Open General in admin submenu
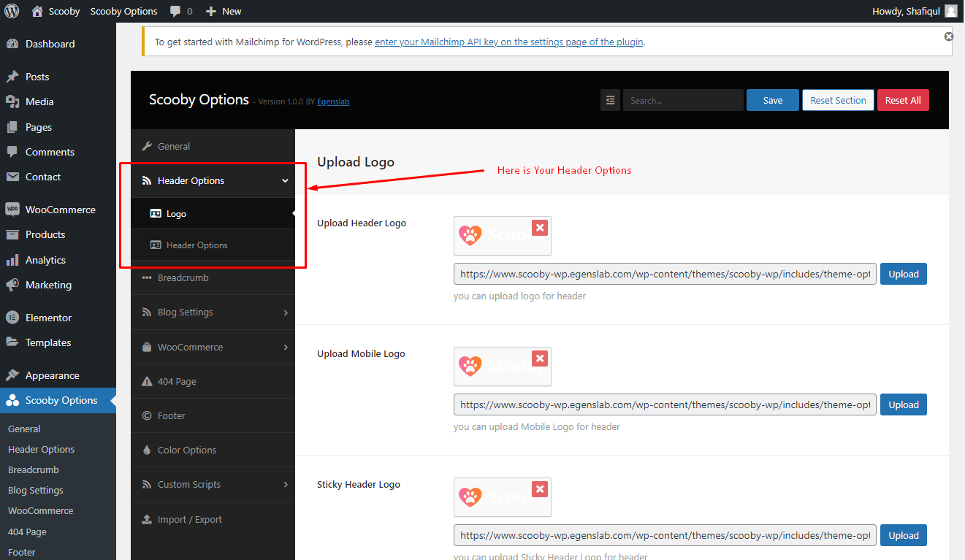This screenshot has width=965, height=560. click(24, 429)
